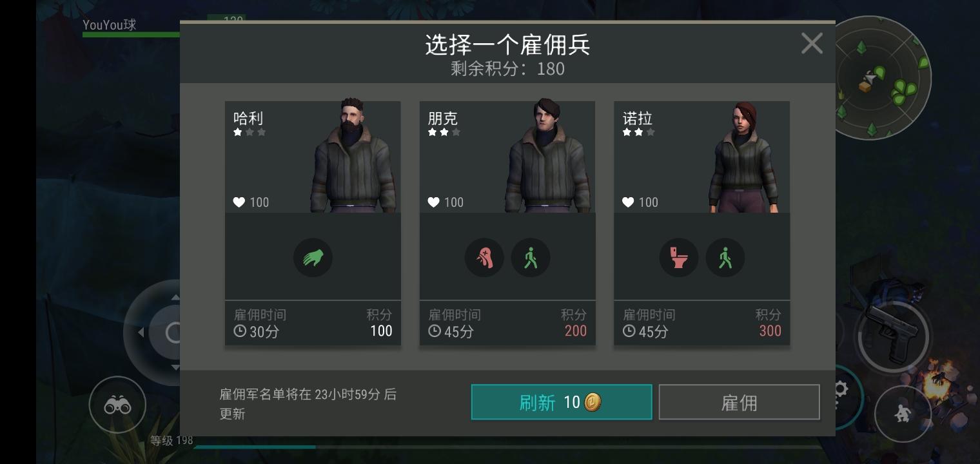Select mercenary card 哈利

click(313, 223)
